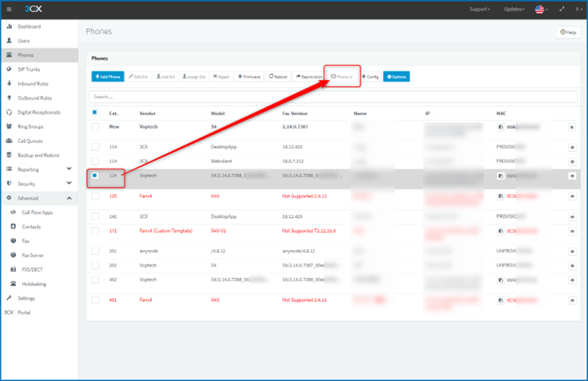Toggle the select-all checkbox in table header
This screenshot has width=588, height=381.
(x=95, y=113)
